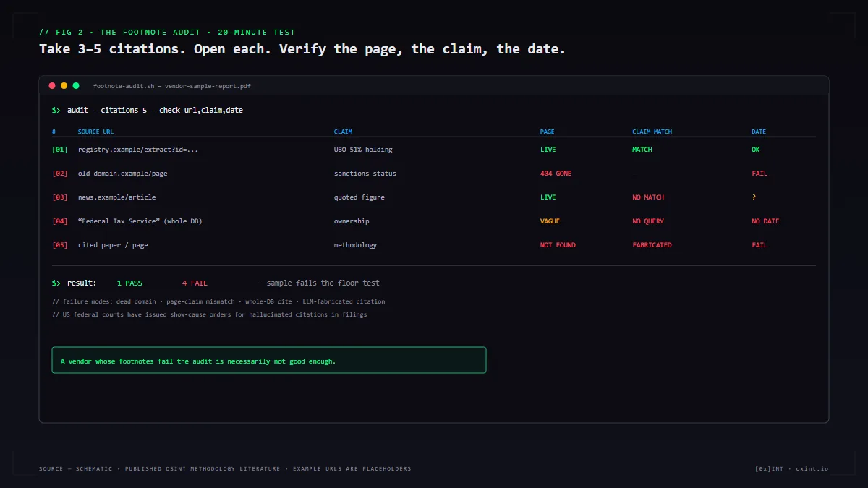The width and height of the screenshot is (868, 488).
Task: Select row number [05]
Action: [x=60, y=245]
